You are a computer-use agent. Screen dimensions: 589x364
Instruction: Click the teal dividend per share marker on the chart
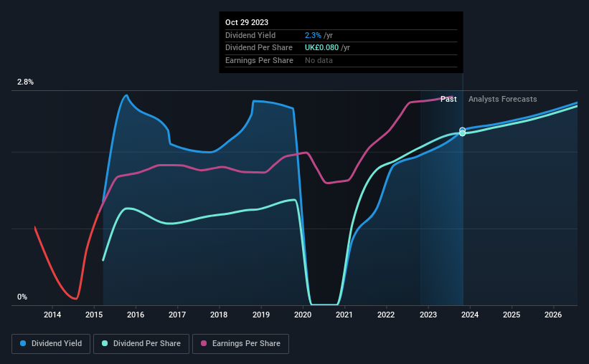pyautogui.click(x=463, y=133)
